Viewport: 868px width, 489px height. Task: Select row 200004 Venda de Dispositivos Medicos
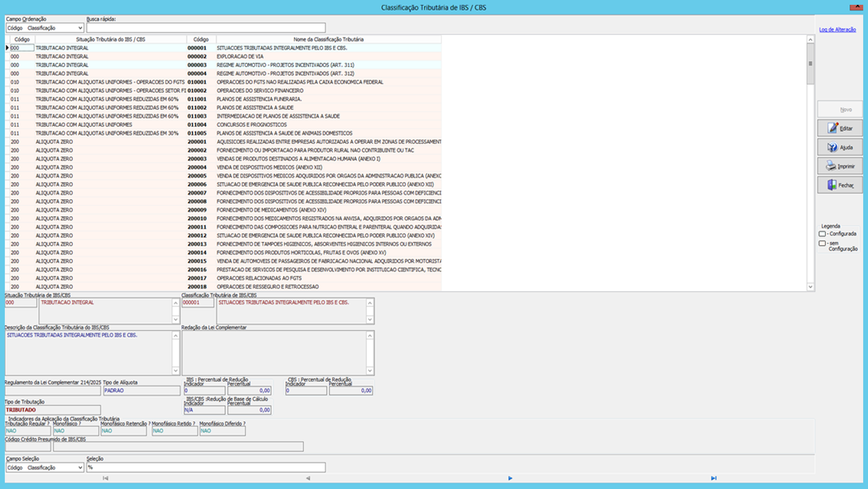click(269, 167)
